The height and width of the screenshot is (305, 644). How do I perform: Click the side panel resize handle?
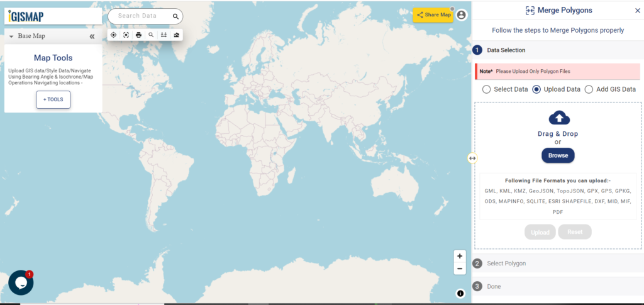pyautogui.click(x=472, y=158)
